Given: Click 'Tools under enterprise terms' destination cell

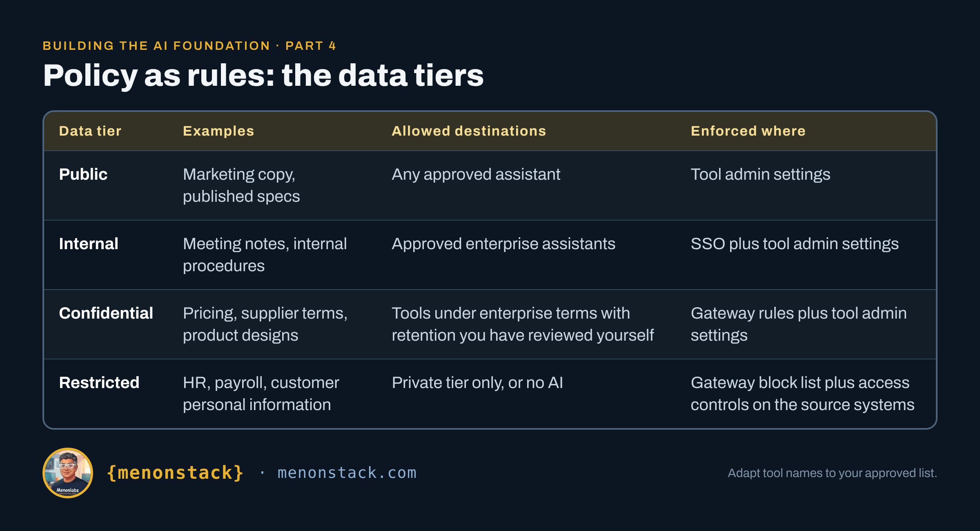Looking at the screenshot, I should point(523,324).
